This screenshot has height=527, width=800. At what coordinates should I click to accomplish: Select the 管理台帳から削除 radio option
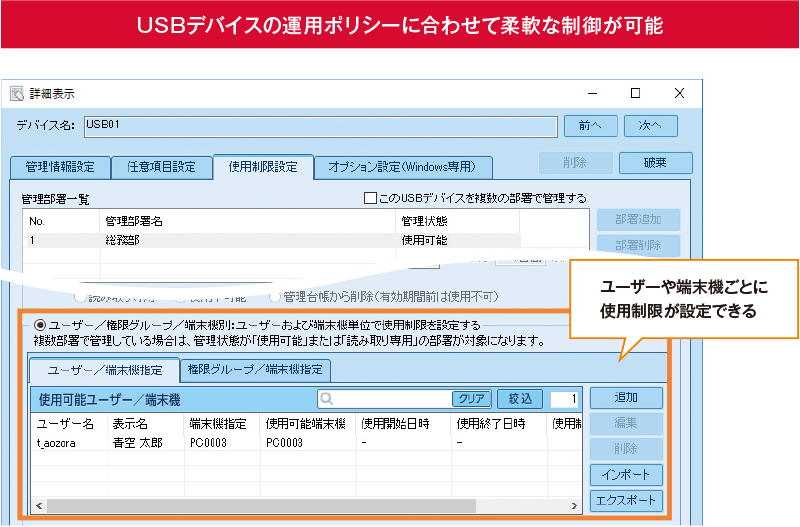pyautogui.click(x=275, y=297)
